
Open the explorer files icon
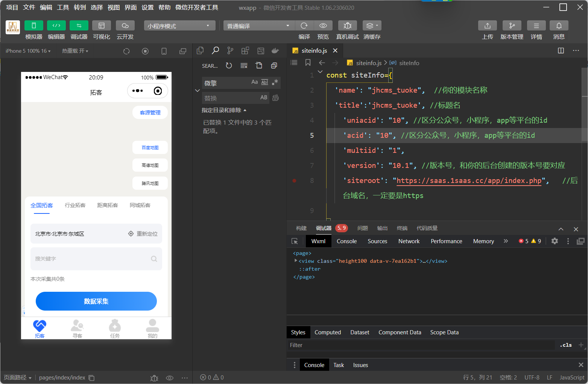coord(200,50)
